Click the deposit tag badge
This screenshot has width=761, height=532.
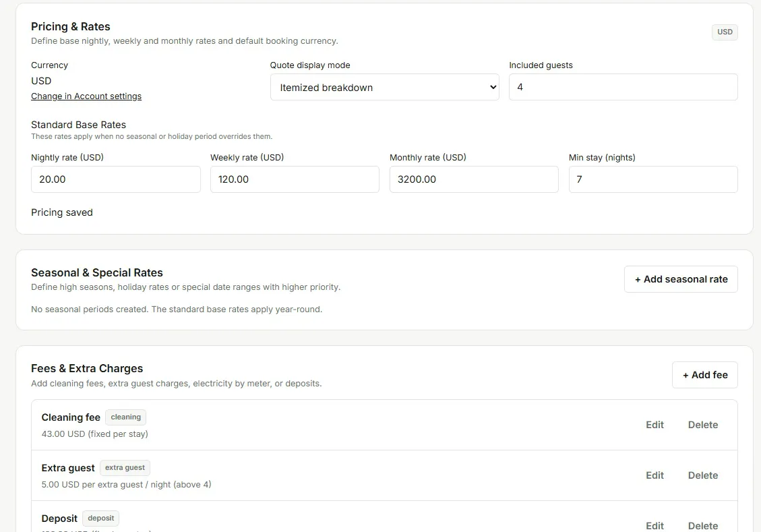click(x=101, y=518)
